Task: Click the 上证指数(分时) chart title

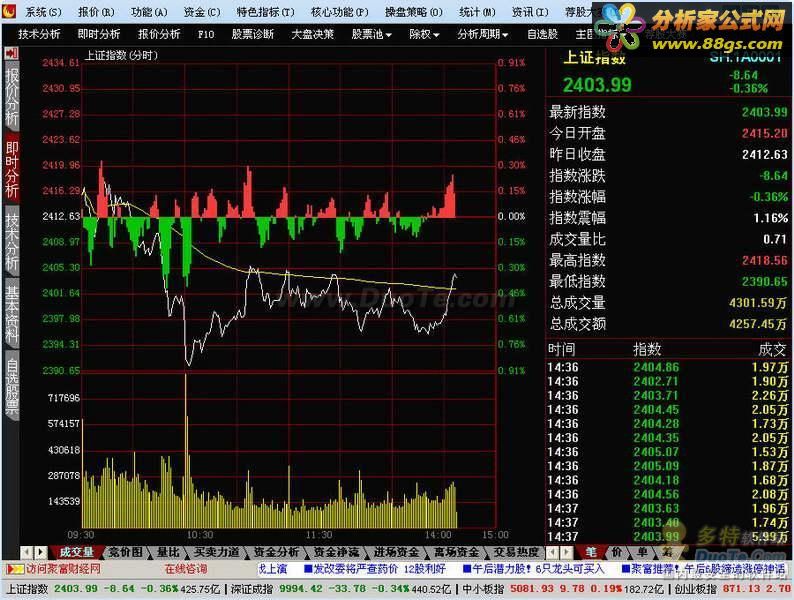Action: pos(121,55)
